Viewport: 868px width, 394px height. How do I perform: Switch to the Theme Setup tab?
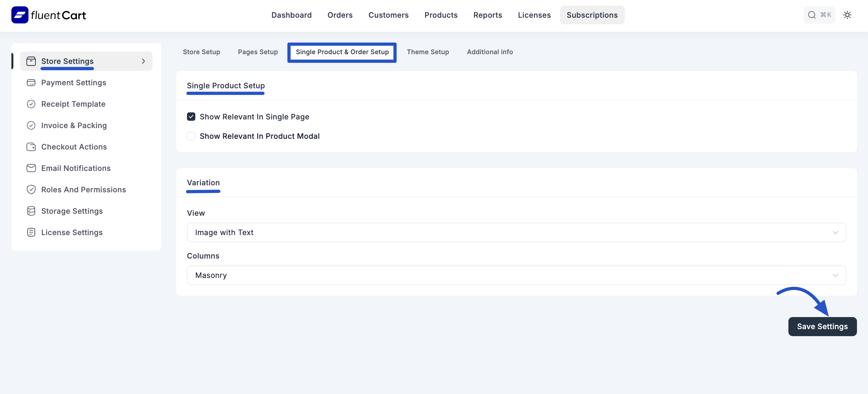(x=428, y=52)
